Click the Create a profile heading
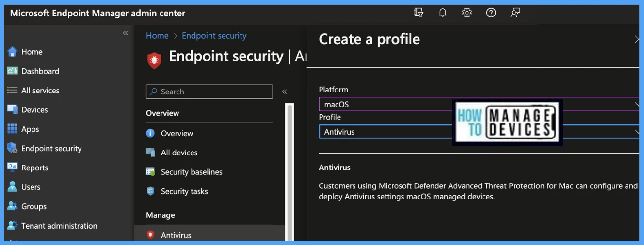Screen dimensions: 644x245 (x=369, y=39)
